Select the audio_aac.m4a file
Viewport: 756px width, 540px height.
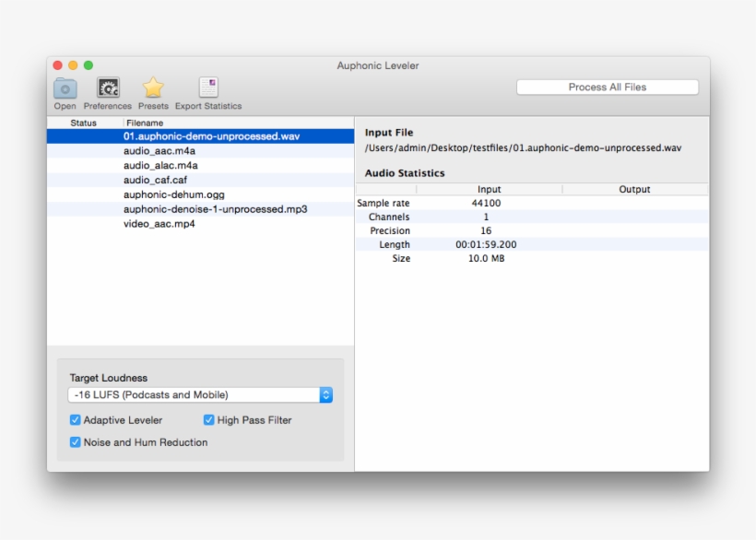(201, 151)
